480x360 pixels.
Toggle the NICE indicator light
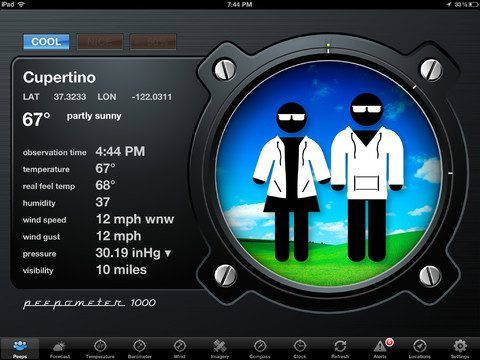[100, 42]
